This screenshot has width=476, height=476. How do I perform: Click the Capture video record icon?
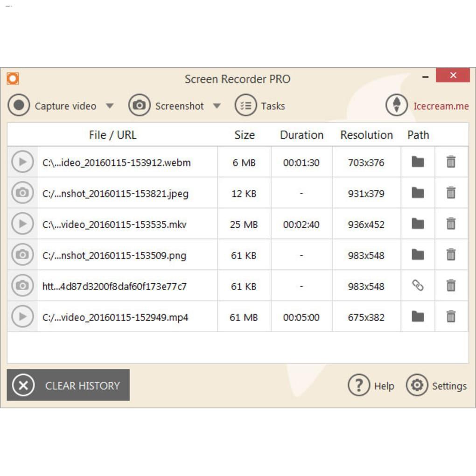pyautogui.click(x=19, y=105)
